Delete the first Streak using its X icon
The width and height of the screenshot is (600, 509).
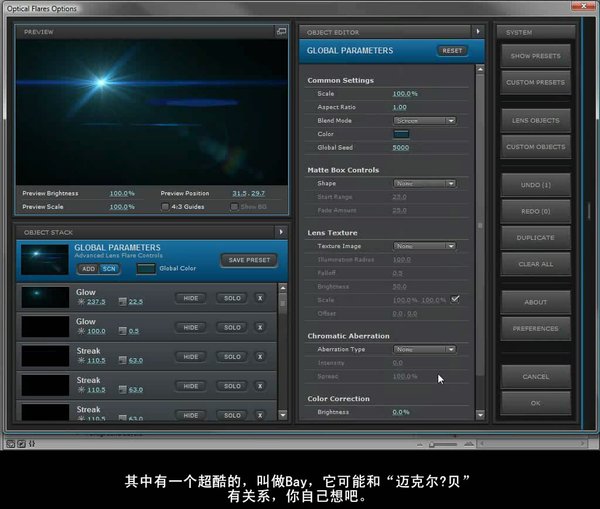tap(260, 357)
